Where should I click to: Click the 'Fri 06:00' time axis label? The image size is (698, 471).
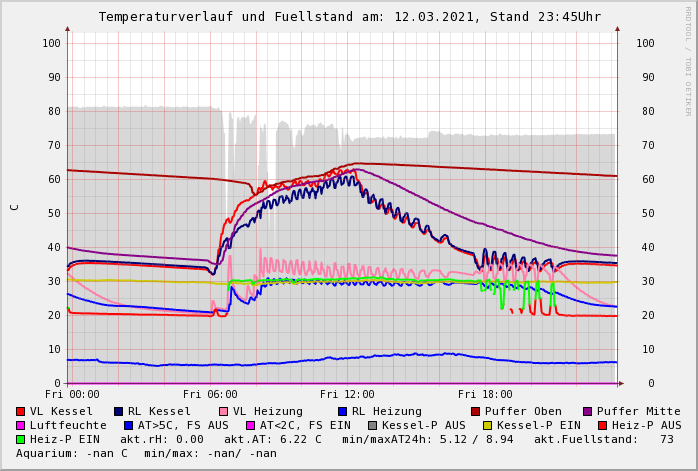tap(210, 395)
